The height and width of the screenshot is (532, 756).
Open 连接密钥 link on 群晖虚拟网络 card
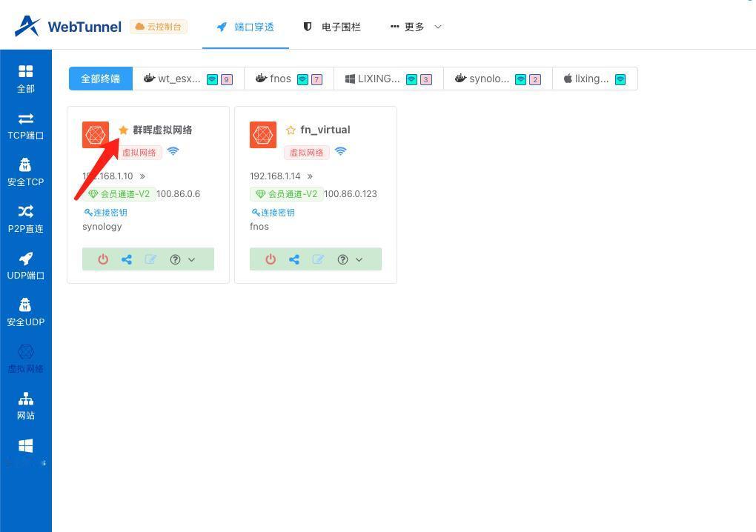click(105, 213)
